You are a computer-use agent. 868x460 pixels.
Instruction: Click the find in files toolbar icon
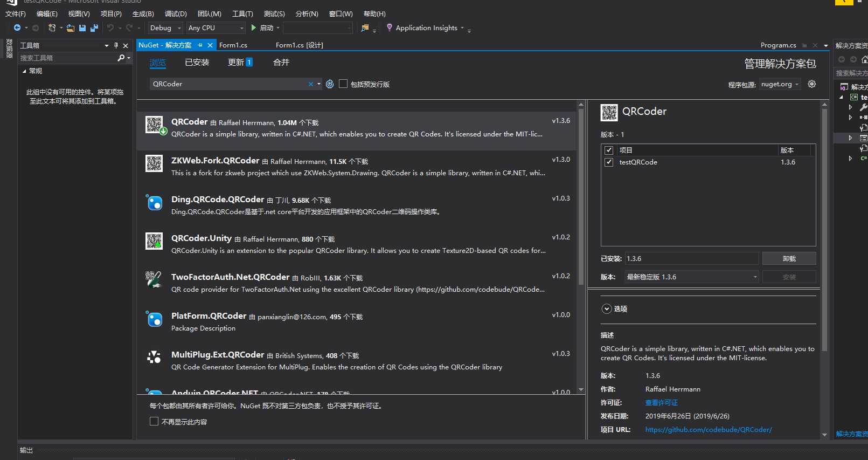(365, 28)
